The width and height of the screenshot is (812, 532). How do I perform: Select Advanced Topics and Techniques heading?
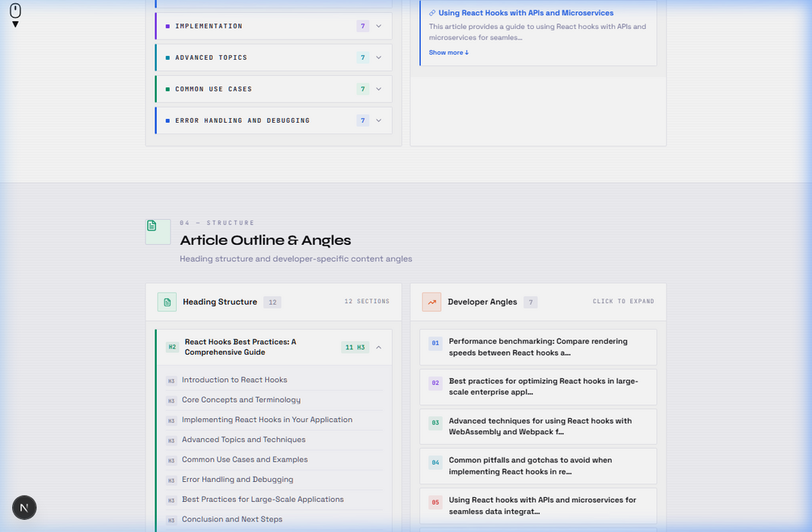pyautogui.click(x=243, y=439)
